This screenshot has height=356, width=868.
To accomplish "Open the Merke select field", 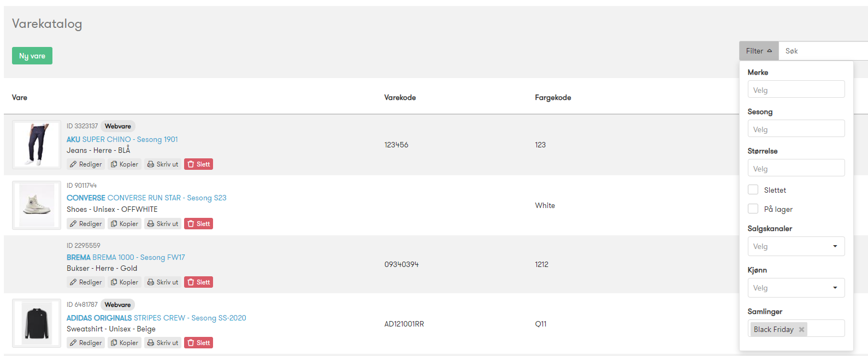I will coord(796,90).
